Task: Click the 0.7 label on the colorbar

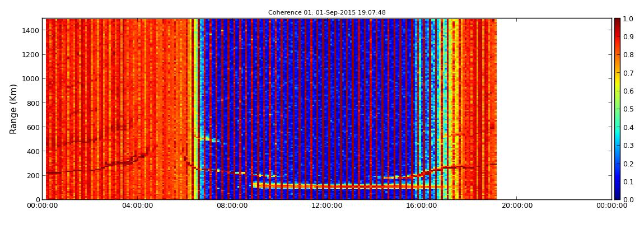Action: (x=628, y=73)
